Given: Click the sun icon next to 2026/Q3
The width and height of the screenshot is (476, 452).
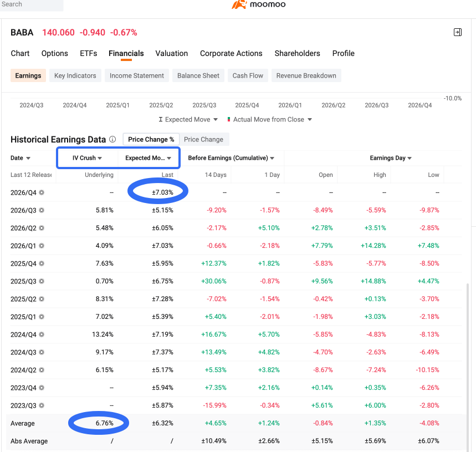Looking at the screenshot, I should [x=42, y=210].
